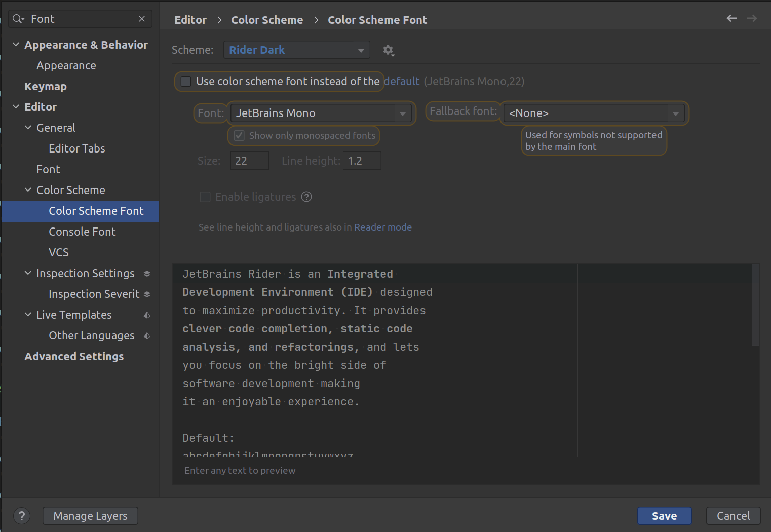Collapse Appearance & Behavior section

coord(16,45)
